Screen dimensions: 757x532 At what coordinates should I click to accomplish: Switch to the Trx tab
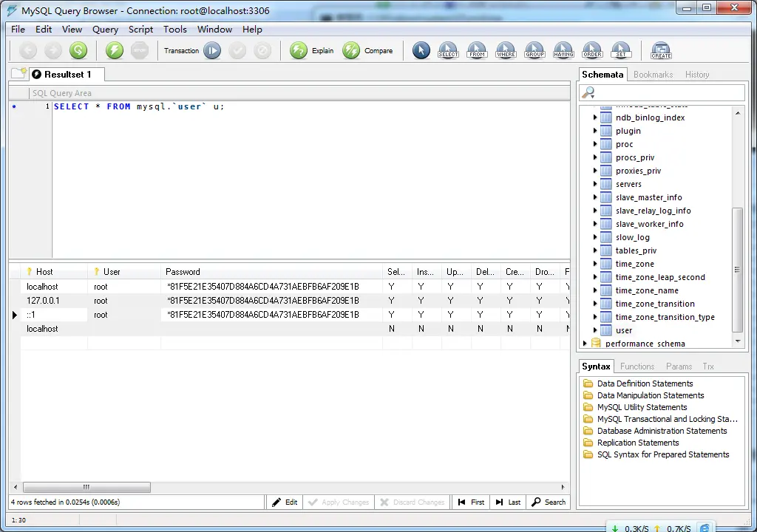pyautogui.click(x=707, y=366)
